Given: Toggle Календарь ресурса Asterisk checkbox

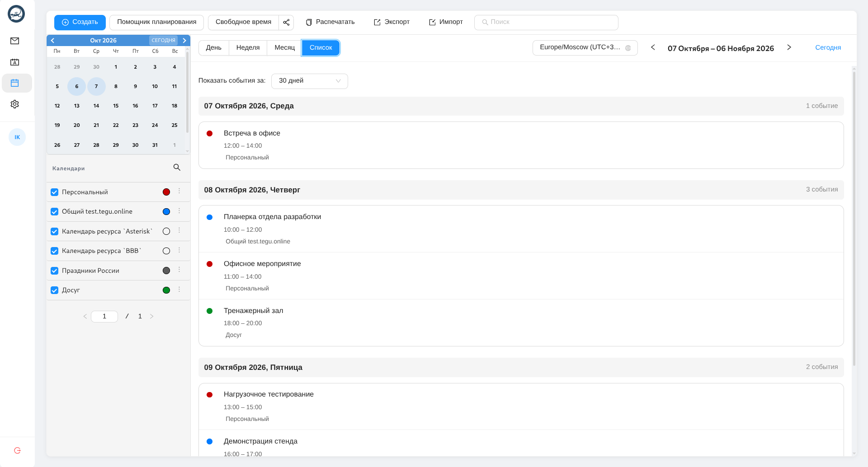Looking at the screenshot, I should [x=55, y=232].
